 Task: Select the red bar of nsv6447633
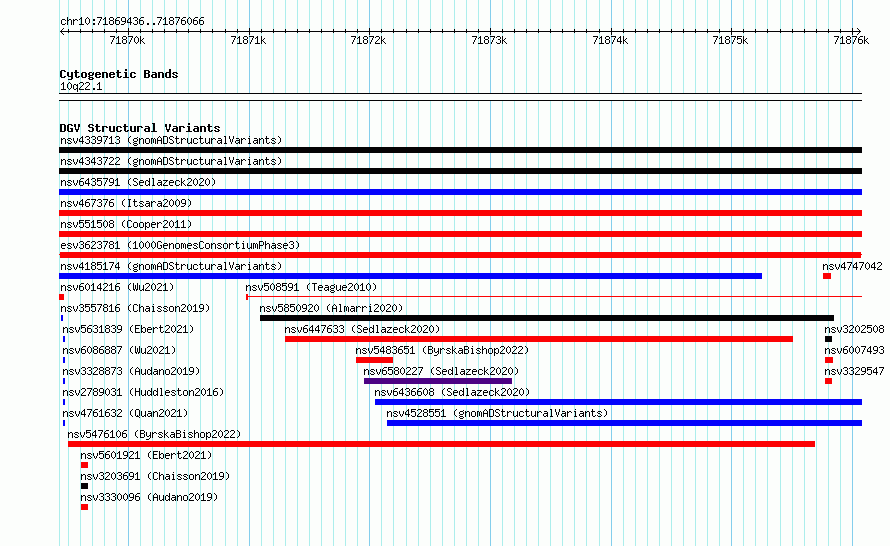tap(539, 339)
